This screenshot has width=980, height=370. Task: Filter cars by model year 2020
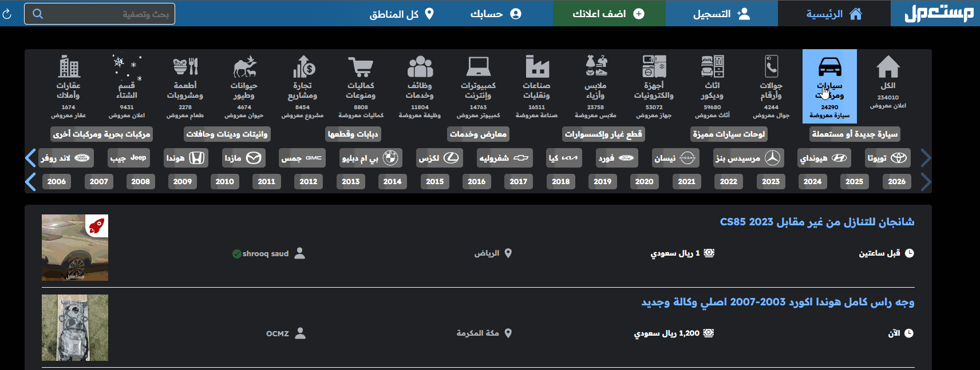pos(644,182)
